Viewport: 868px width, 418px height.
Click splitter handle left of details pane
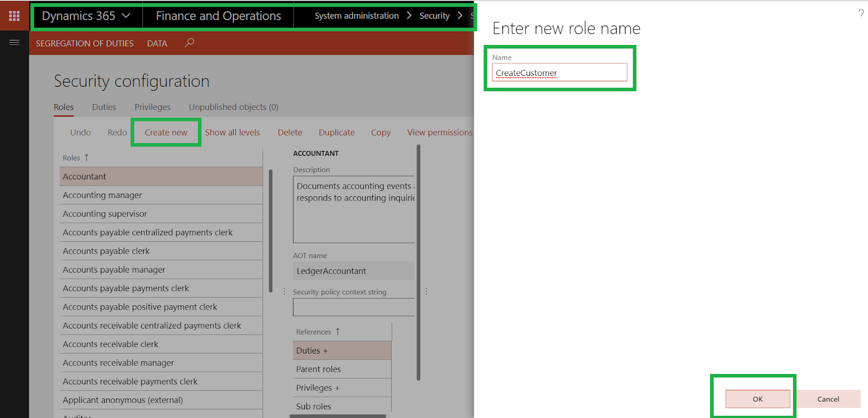(284, 291)
